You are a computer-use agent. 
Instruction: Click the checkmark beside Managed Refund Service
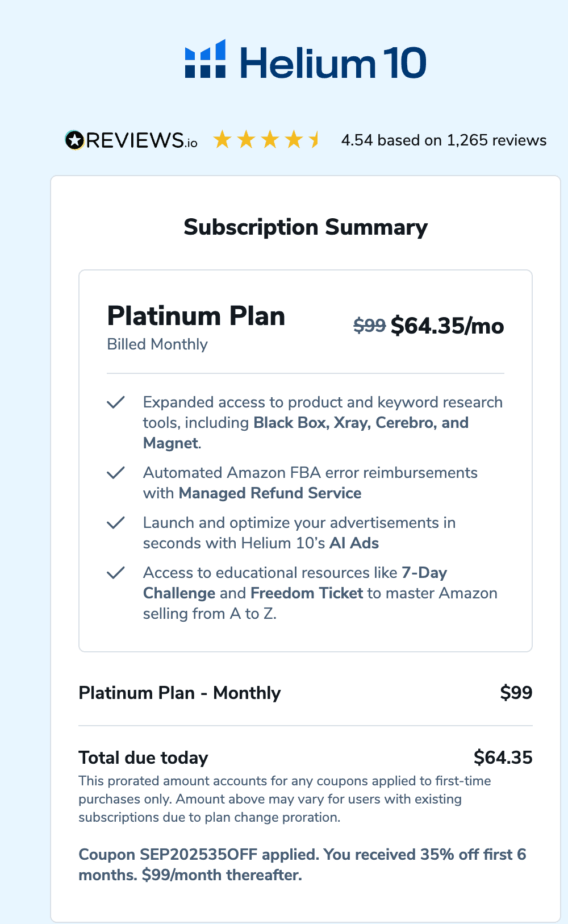116,473
